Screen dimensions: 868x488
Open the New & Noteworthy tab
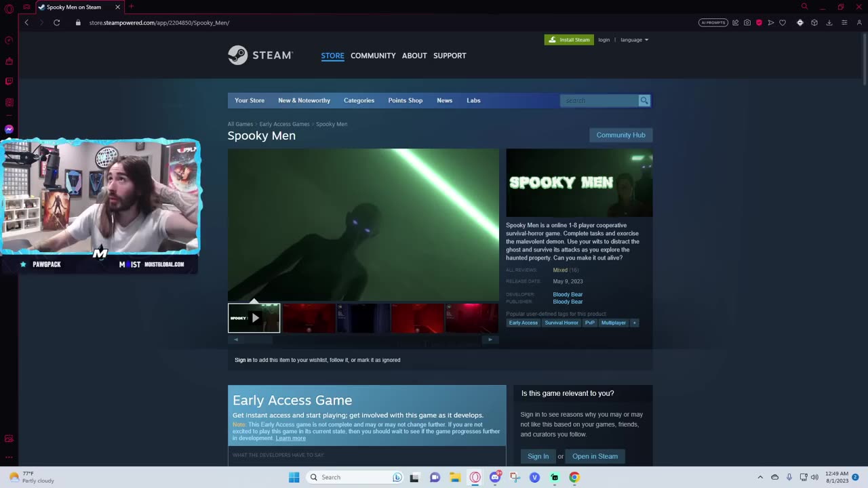[x=304, y=100]
